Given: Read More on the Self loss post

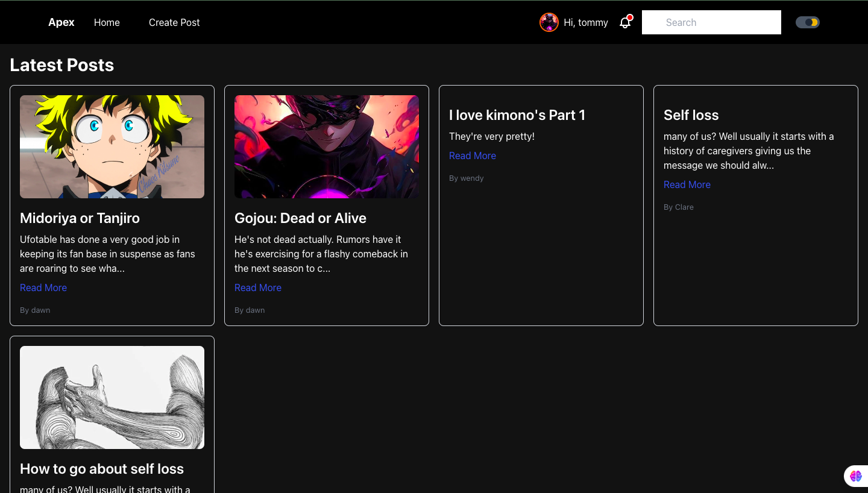Looking at the screenshot, I should 687,184.
